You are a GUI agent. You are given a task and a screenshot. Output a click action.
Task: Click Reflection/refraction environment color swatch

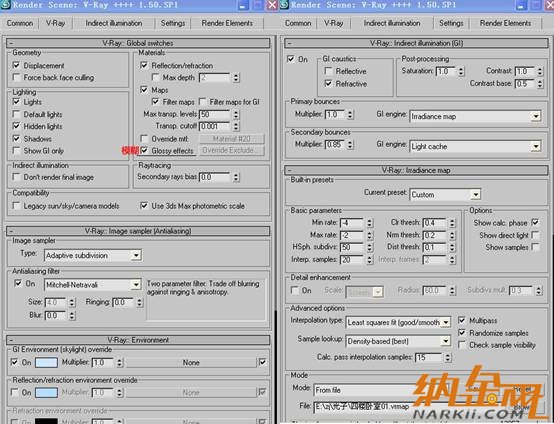46,393
